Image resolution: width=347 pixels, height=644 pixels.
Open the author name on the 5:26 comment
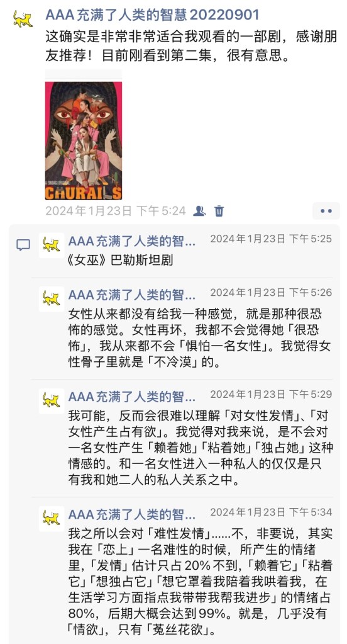coord(131,295)
